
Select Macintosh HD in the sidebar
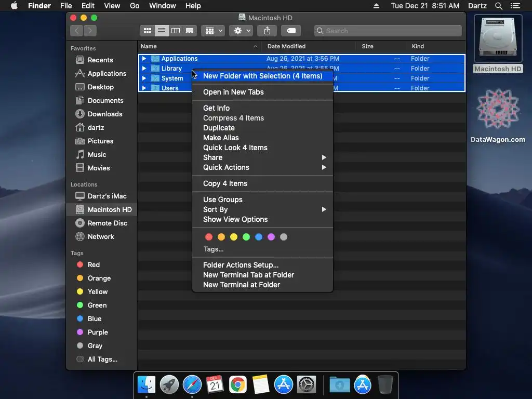pyautogui.click(x=102, y=210)
